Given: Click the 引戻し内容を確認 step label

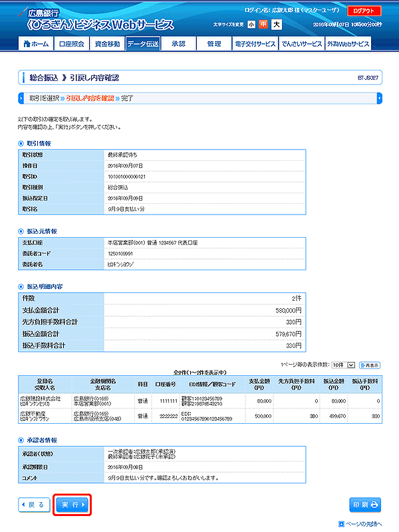Looking at the screenshot, I should (x=90, y=98).
